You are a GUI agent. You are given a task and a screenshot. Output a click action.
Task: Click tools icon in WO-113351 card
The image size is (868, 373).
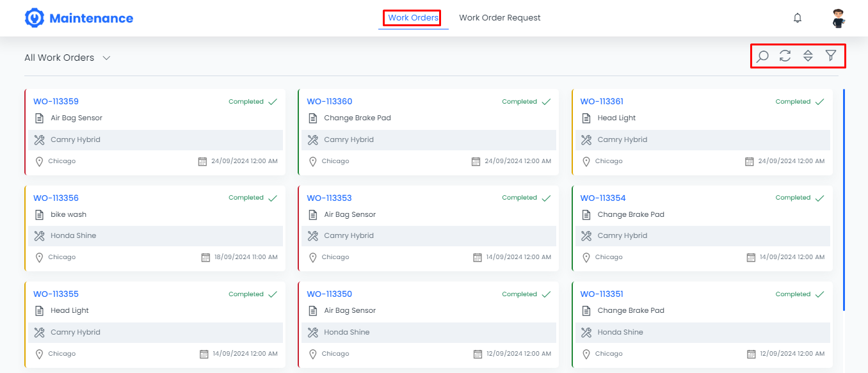tap(586, 332)
